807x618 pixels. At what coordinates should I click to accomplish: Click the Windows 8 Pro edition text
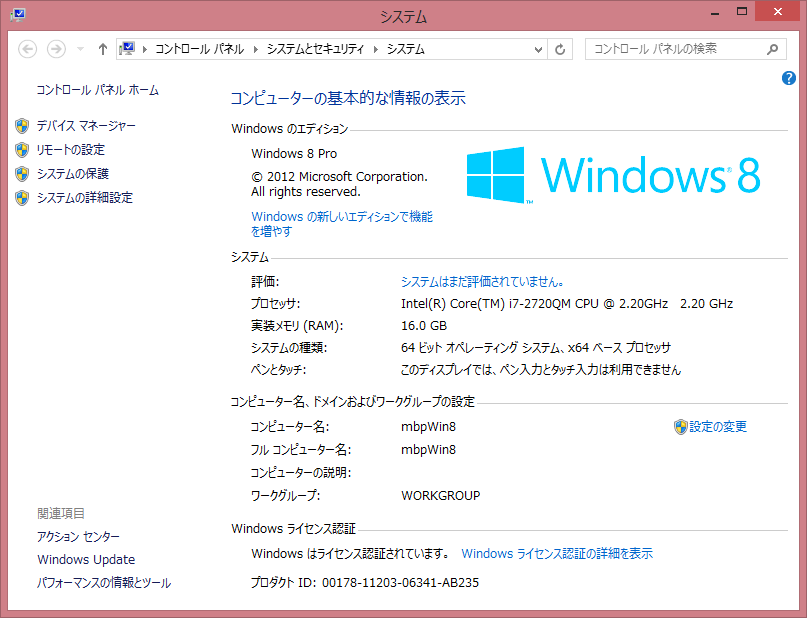(294, 154)
